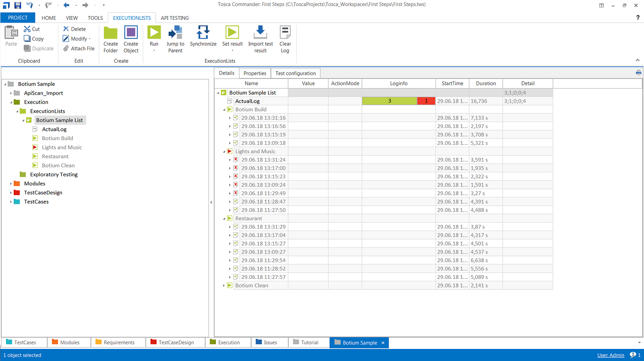Select Botium Build entry in left tree

click(58, 138)
